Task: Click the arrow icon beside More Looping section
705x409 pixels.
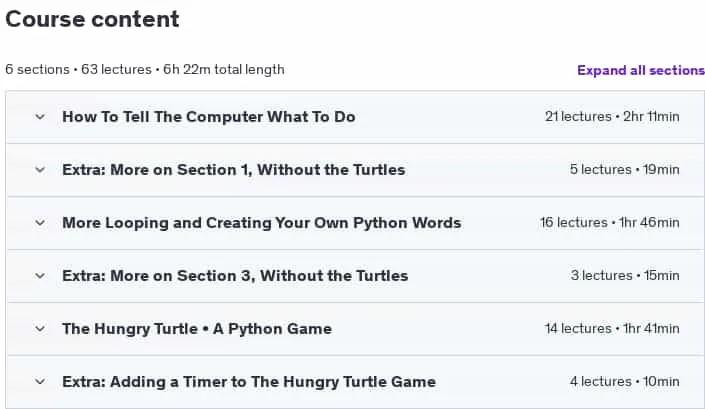Action: [40, 223]
